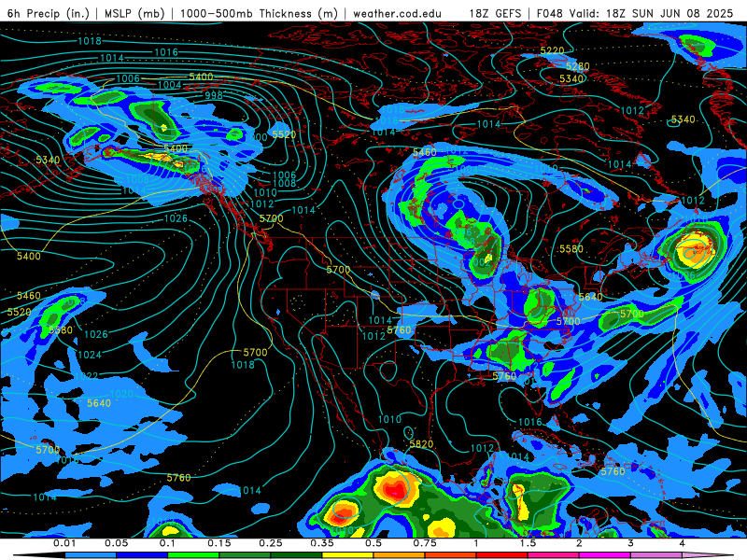The image size is (747, 560).
Task: Click the 1000 isobar label
Action: (257, 137)
